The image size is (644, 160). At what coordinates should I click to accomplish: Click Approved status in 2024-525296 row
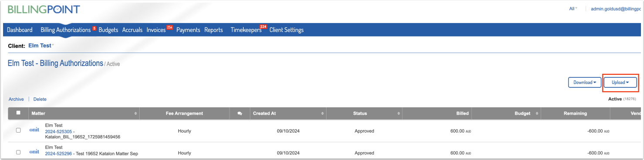(x=364, y=153)
